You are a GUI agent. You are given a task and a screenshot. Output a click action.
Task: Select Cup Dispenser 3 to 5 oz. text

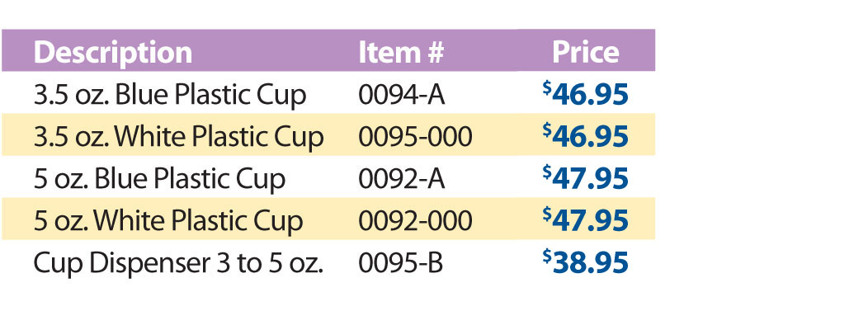click(x=177, y=263)
